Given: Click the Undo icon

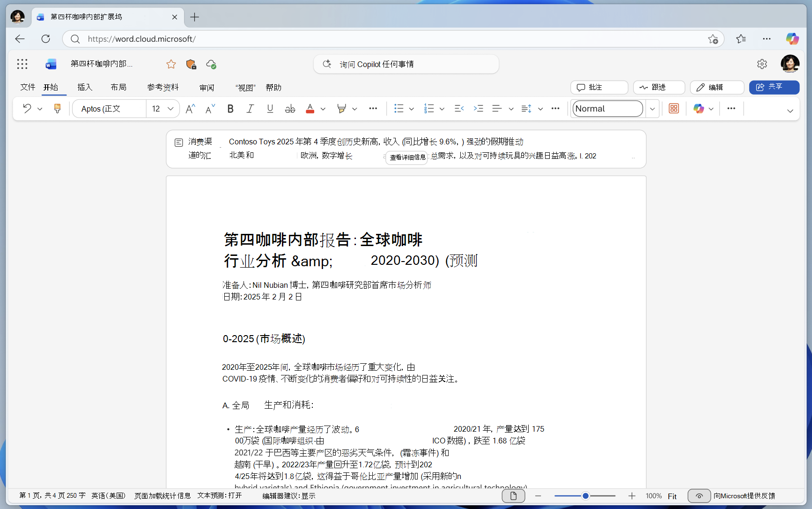Looking at the screenshot, I should point(27,109).
